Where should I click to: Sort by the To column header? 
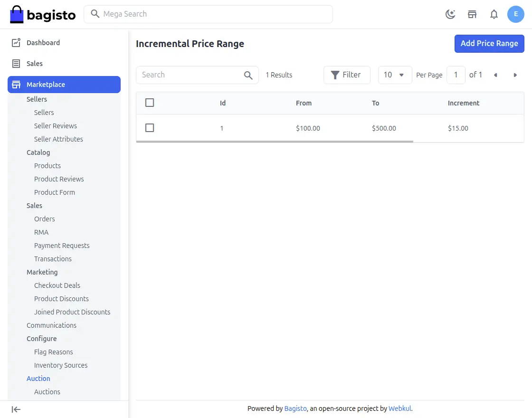[375, 103]
